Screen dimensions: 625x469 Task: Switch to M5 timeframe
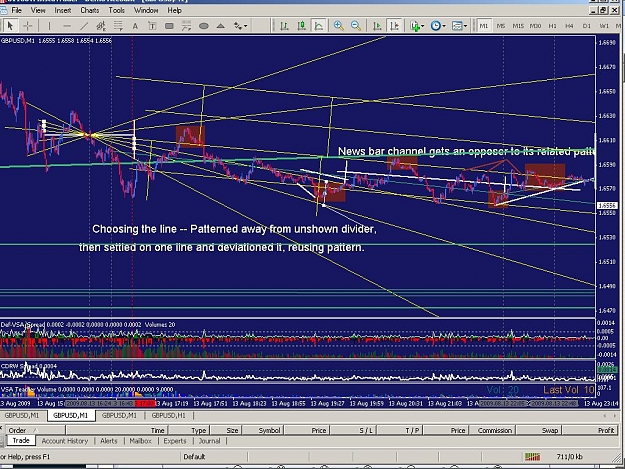point(501,26)
